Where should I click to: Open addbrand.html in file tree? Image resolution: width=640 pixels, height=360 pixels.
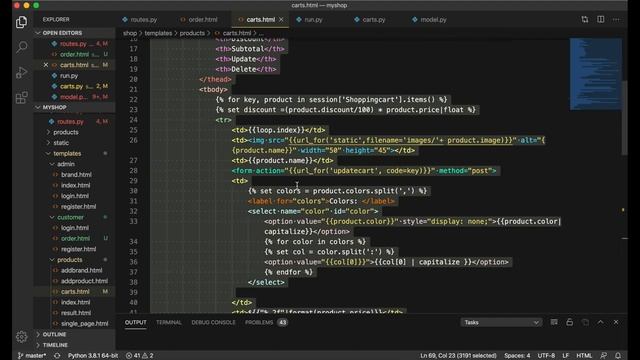click(81, 270)
